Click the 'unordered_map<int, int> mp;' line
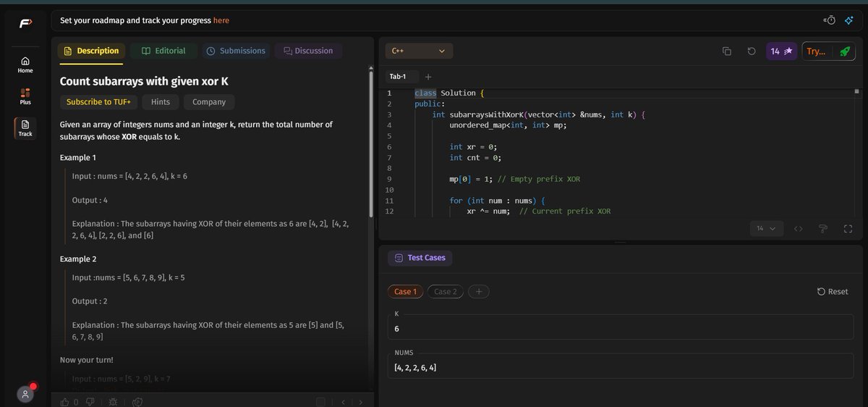This screenshot has height=407, width=868. coord(508,125)
